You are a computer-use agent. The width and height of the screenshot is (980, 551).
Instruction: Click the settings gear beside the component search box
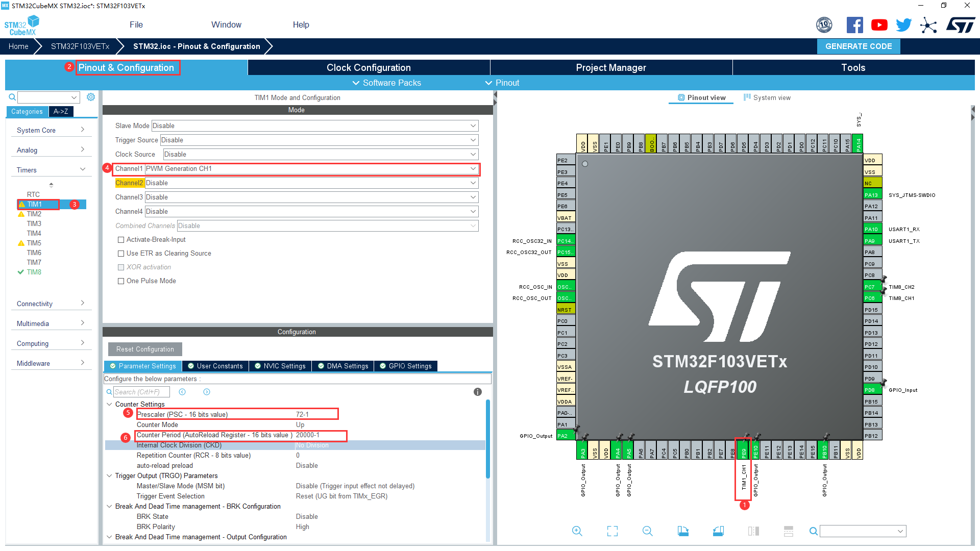pos(91,97)
